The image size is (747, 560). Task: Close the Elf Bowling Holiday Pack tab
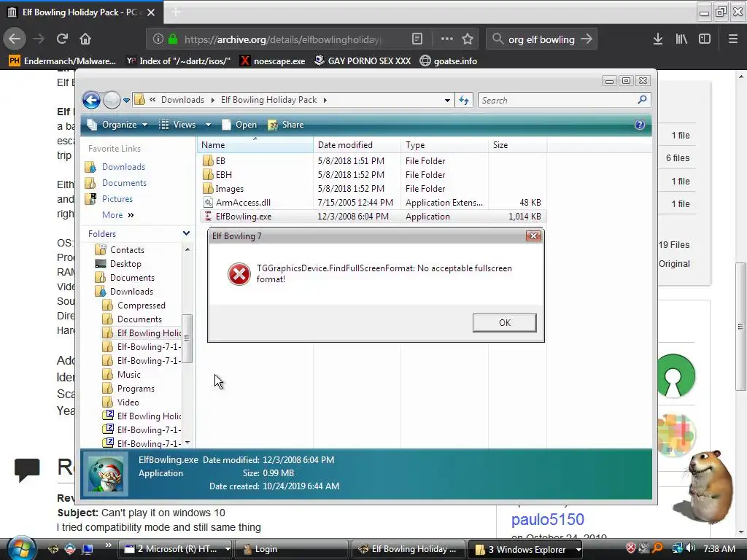pos(151,12)
